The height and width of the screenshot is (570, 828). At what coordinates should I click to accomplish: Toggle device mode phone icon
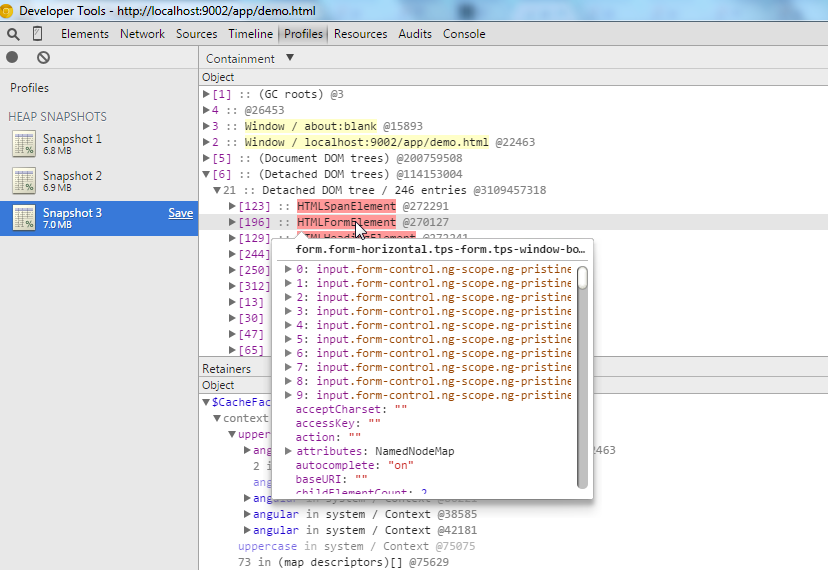coord(37,34)
